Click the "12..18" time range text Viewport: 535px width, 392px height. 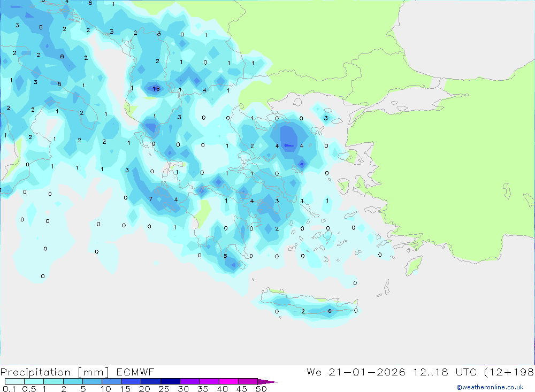click(x=431, y=372)
